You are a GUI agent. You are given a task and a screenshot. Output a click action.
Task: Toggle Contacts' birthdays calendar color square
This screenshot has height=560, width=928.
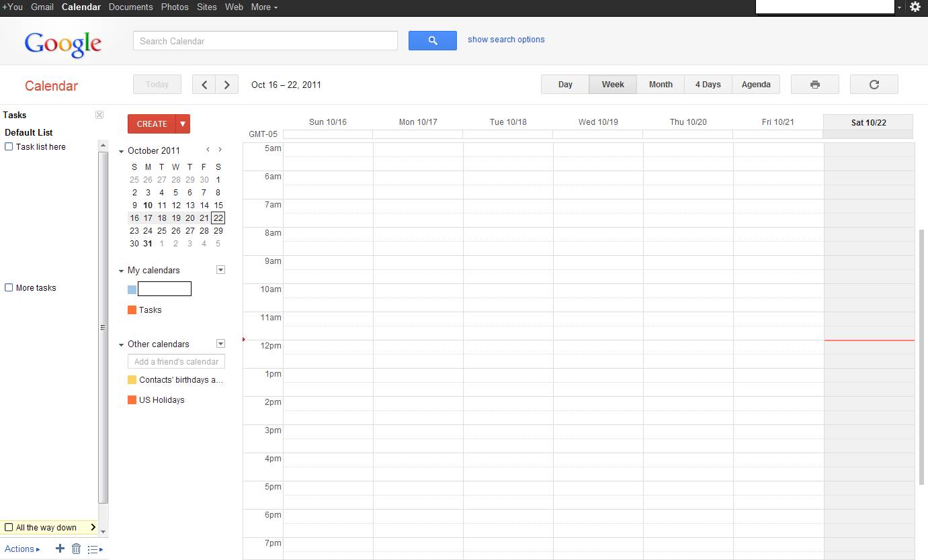click(132, 379)
